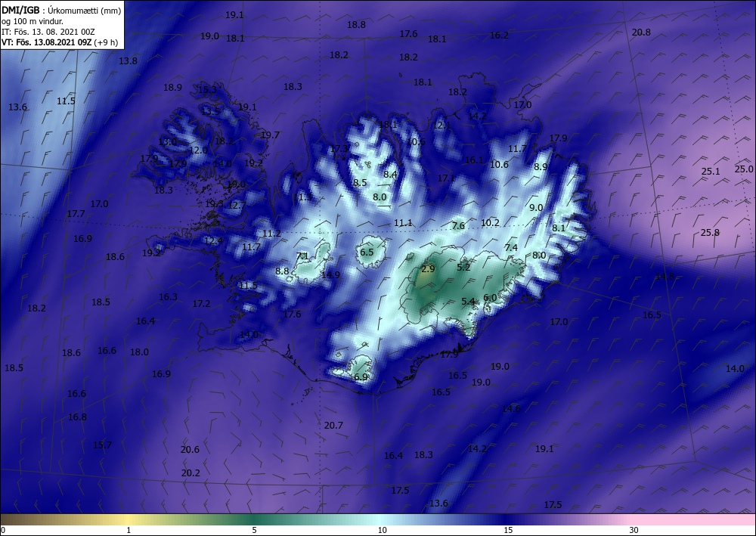Click the value "10.2" on the map

click(x=490, y=223)
